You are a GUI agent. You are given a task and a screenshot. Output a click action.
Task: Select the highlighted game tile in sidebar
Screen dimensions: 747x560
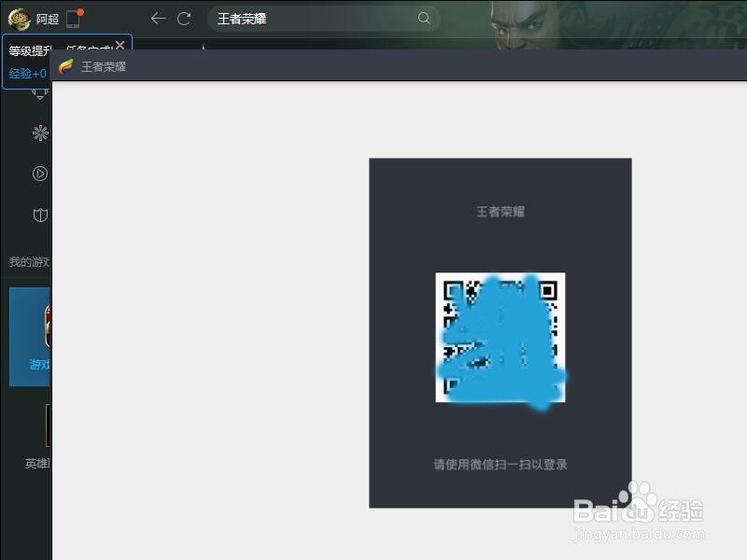(30, 337)
